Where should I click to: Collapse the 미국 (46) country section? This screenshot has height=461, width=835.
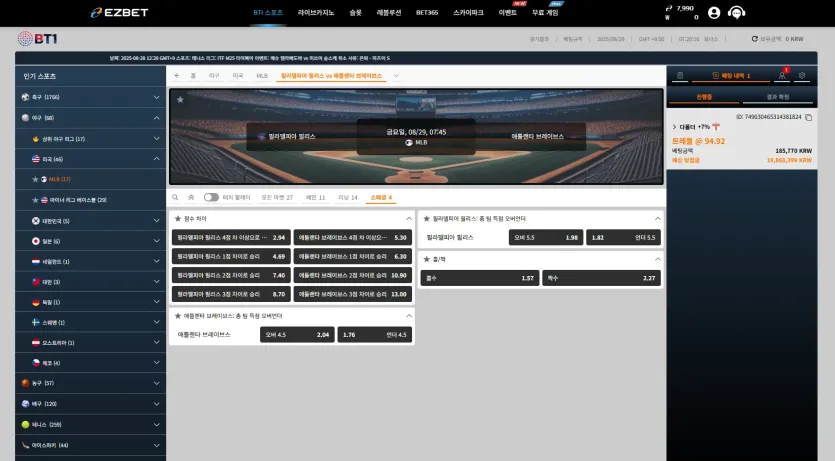click(91, 159)
